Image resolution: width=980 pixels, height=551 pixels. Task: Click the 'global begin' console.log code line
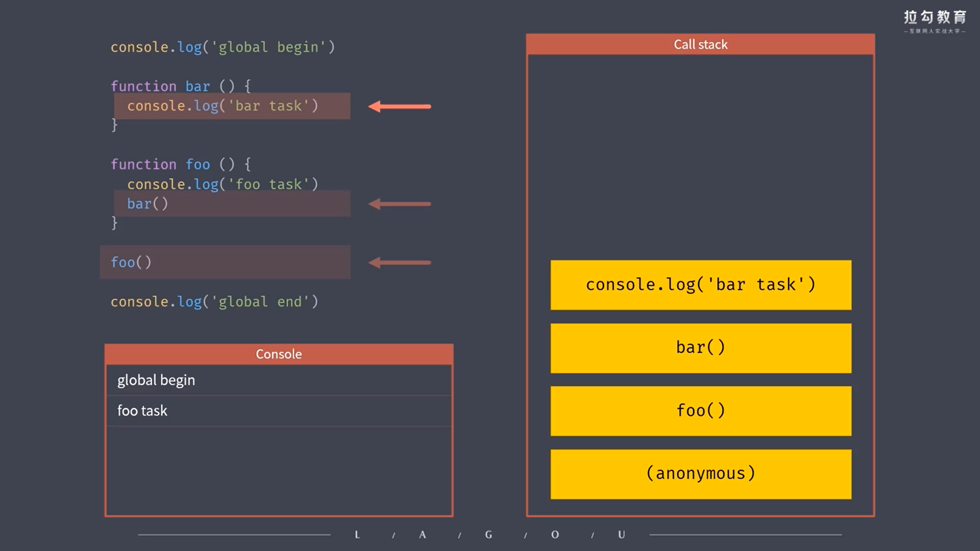coord(223,47)
